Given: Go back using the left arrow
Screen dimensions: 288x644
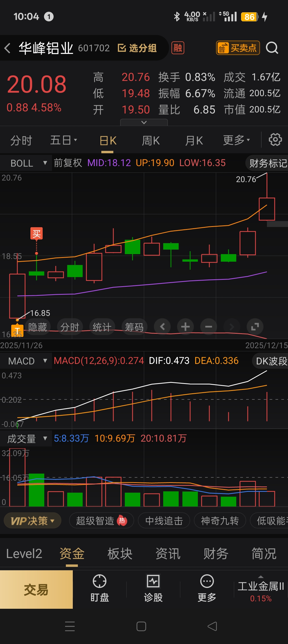Looking at the screenshot, I should point(7,48).
